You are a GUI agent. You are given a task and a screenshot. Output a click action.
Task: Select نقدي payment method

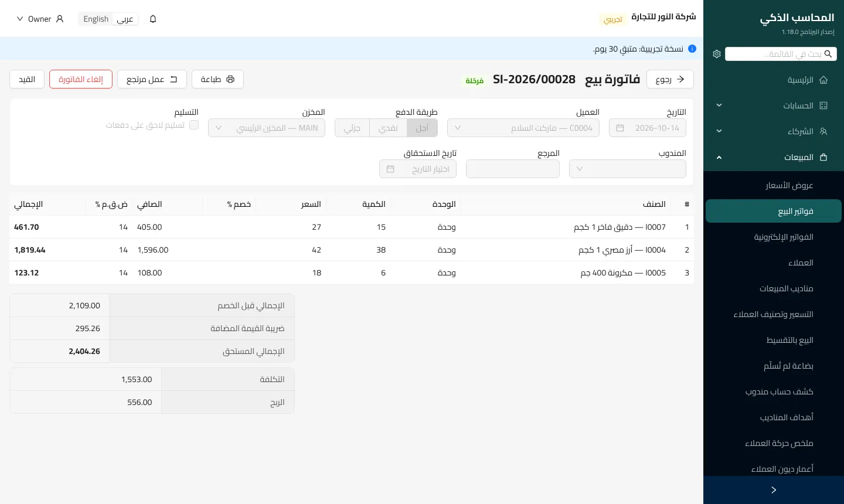pos(388,128)
